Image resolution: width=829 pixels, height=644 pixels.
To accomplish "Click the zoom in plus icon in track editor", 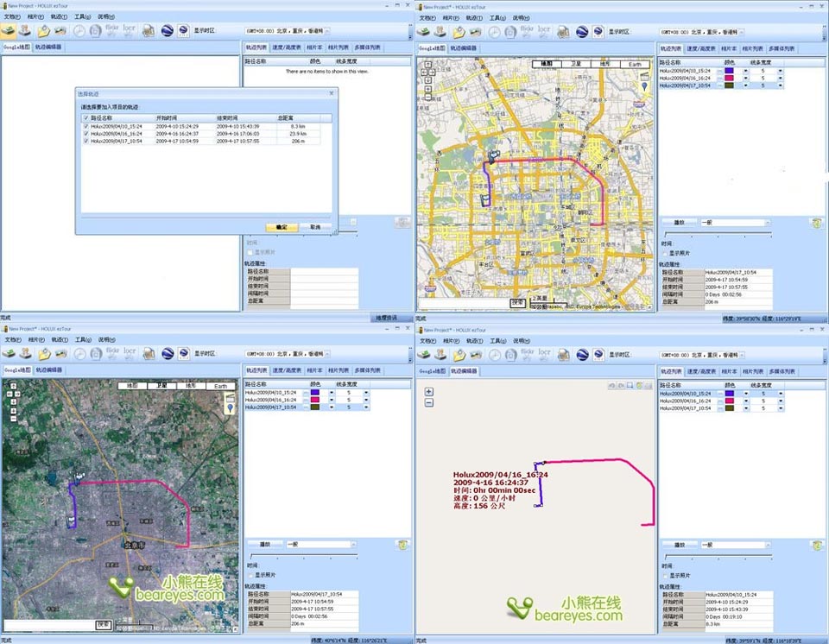I will (429, 392).
